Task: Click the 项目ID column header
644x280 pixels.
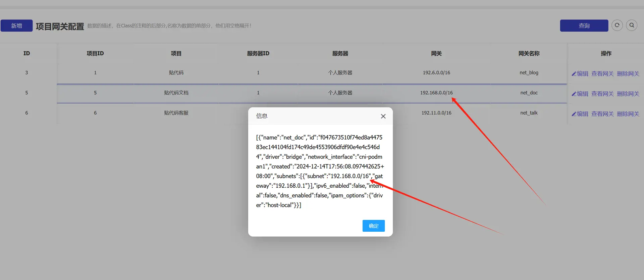Action: point(95,53)
